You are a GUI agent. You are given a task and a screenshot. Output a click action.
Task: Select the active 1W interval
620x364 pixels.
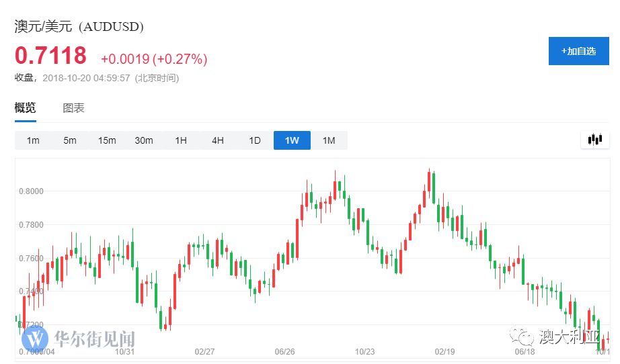[x=292, y=140]
